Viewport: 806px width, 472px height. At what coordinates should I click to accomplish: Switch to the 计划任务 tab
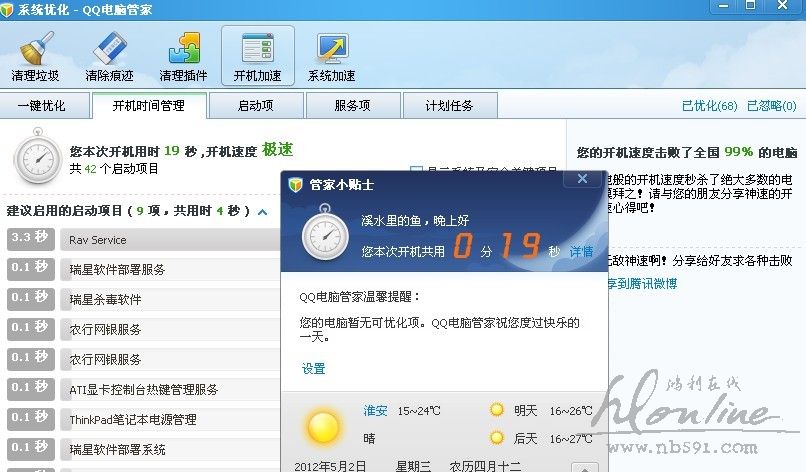click(x=449, y=106)
